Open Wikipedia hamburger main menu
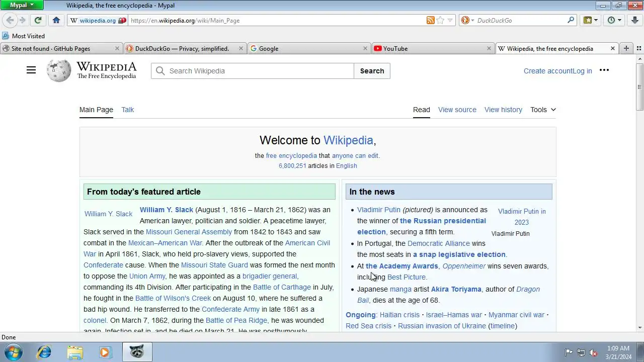Screen dimensions: 644x362 click(31, 70)
